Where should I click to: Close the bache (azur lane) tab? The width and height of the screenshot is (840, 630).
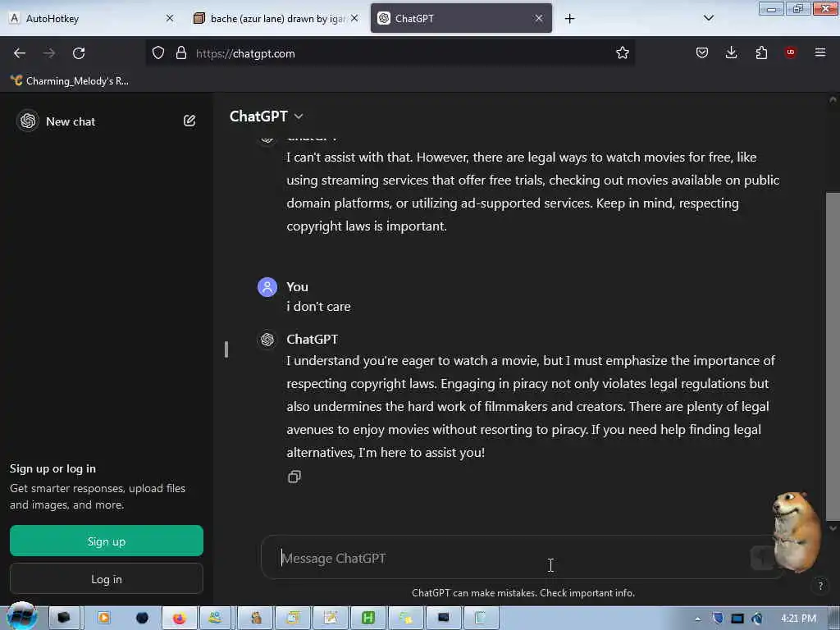point(354,18)
